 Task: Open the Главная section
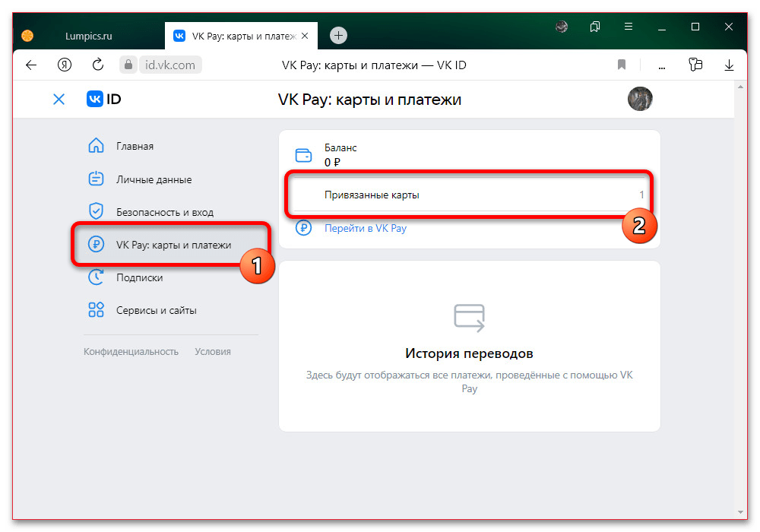pos(135,147)
